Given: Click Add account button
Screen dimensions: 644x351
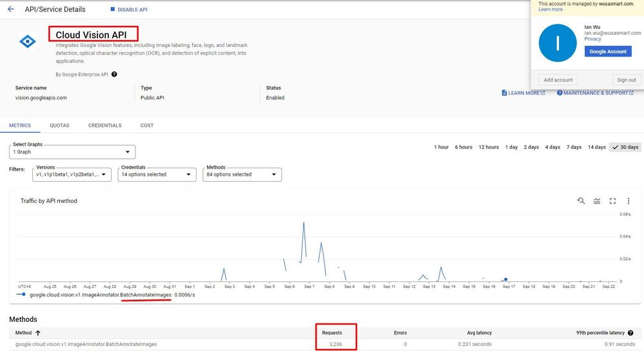Looking at the screenshot, I should (558, 80).
